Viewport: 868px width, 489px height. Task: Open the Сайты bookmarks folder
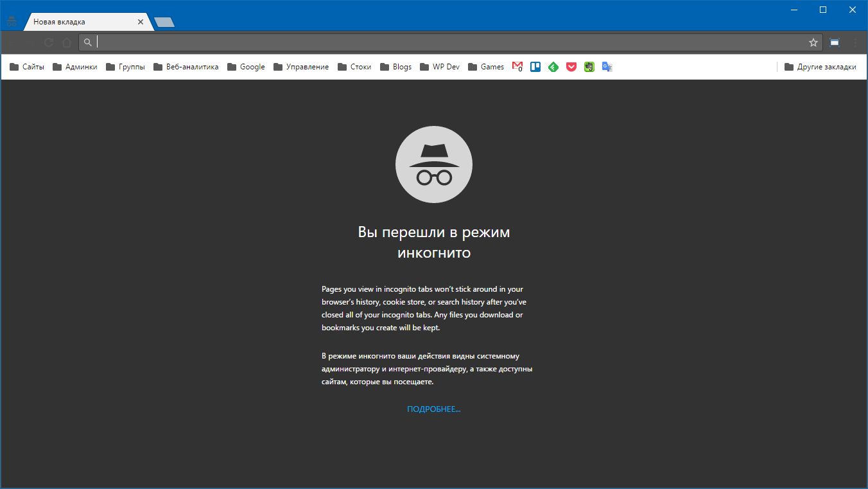point(27,67)
